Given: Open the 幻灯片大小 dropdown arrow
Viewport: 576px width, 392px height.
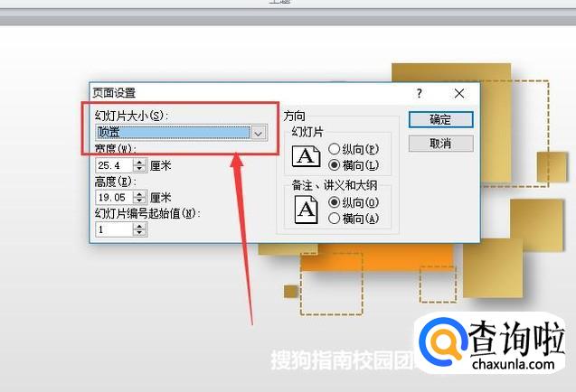Looking at the screenshot, I should [259, 133].
